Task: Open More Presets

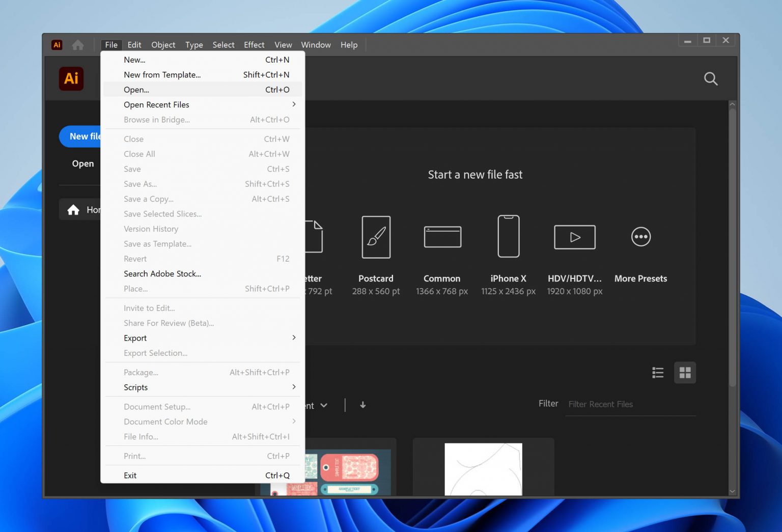Action: (640, 237)
